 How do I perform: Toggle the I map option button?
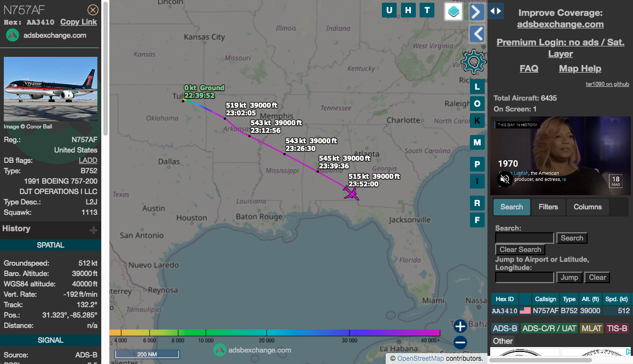tap(477, 181)
